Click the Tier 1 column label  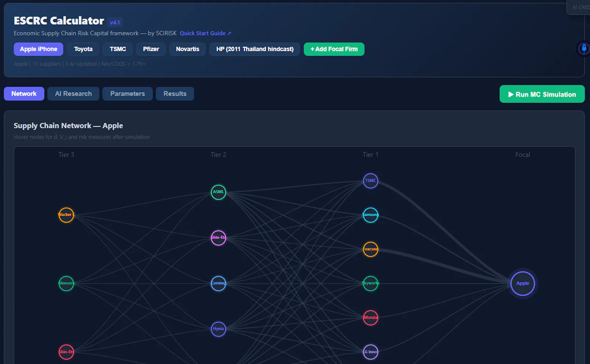click(x=371, y=155)
